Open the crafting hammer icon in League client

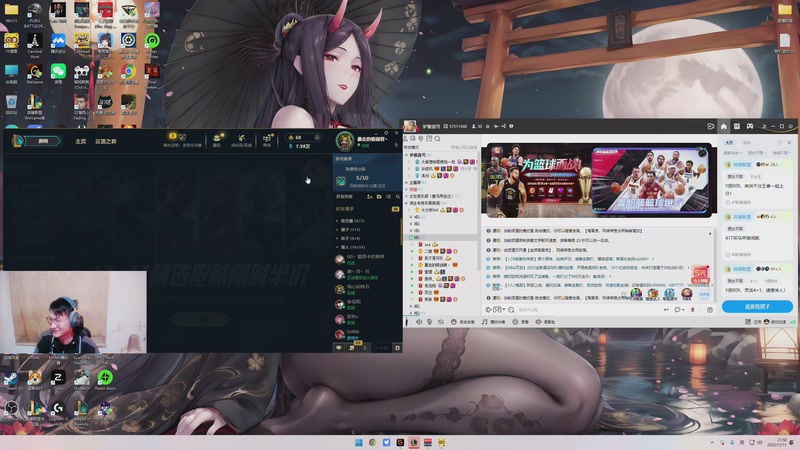click(x=241, y=139)
